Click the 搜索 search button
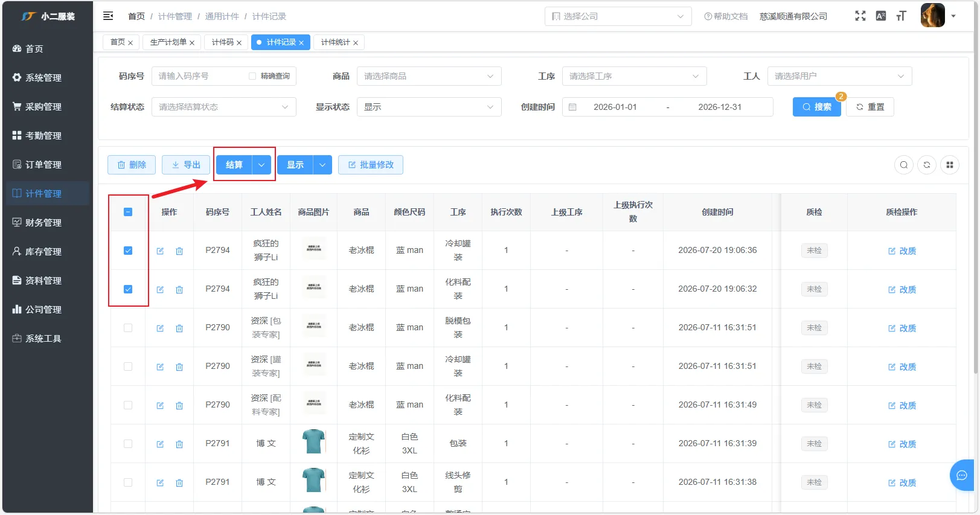 click(x=817, y=107)
